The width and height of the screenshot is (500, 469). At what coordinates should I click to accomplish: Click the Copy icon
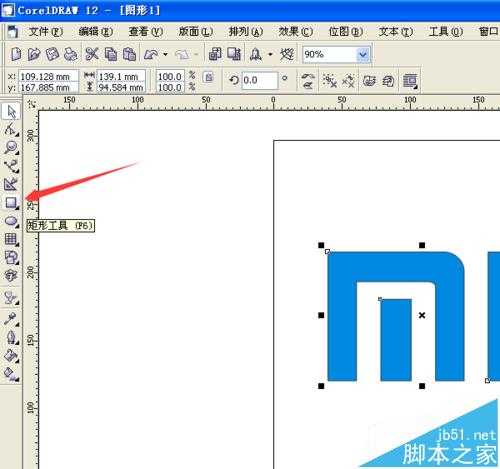point(111,54)
